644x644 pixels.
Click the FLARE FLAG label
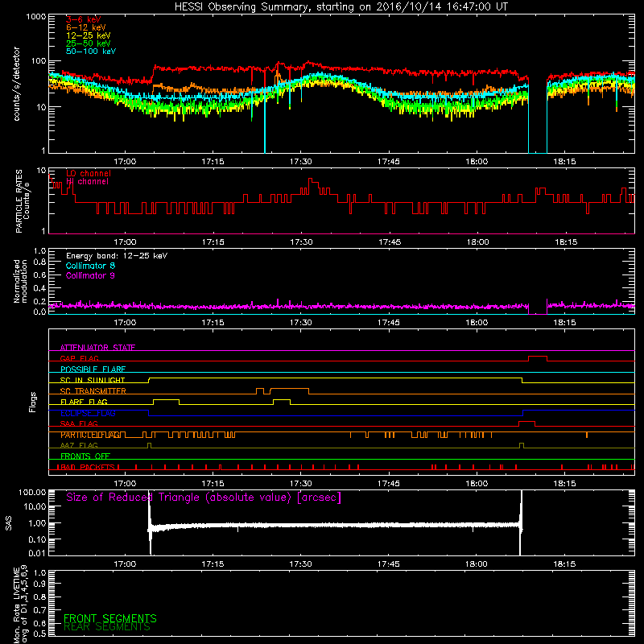(84, 402)
